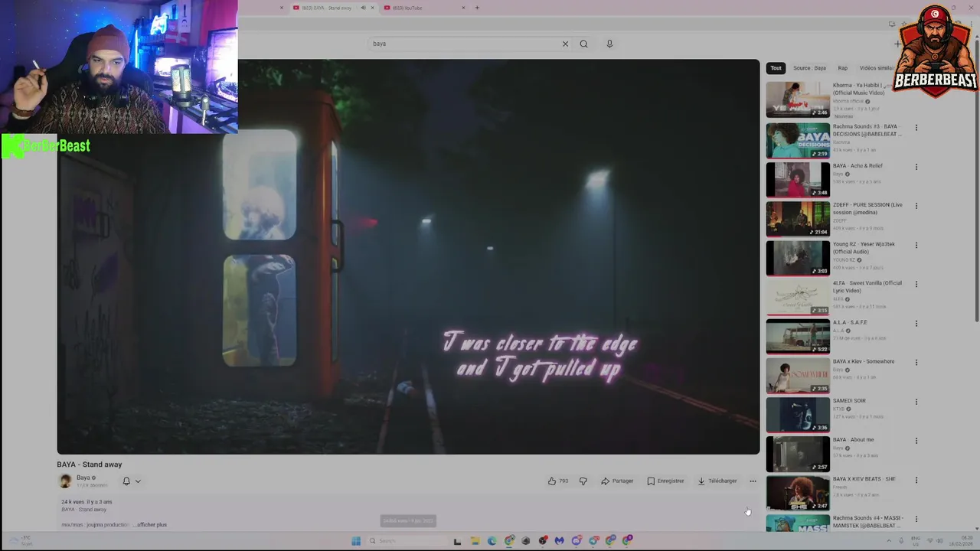The height and width of the screenshot is (551, 980).
Task: Open options menu for A.L.A - S.A.F.E
Action: point(916,324)
